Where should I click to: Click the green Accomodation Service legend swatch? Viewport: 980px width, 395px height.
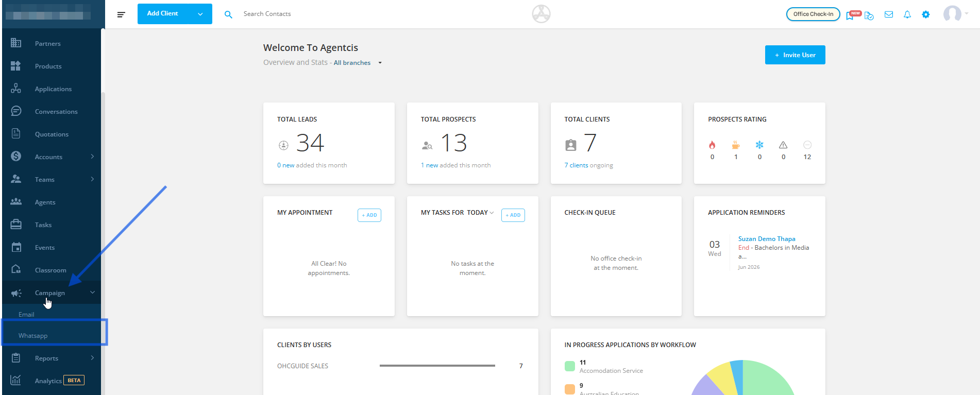(x=570, y=366)
